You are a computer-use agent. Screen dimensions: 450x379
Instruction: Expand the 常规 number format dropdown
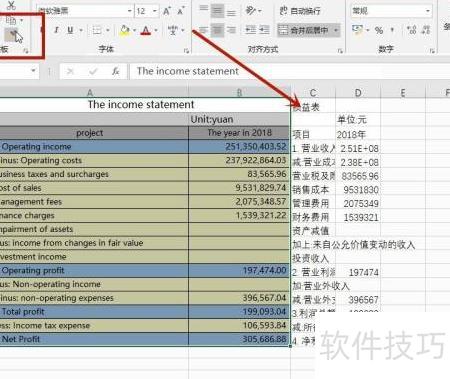pos(428,11)
